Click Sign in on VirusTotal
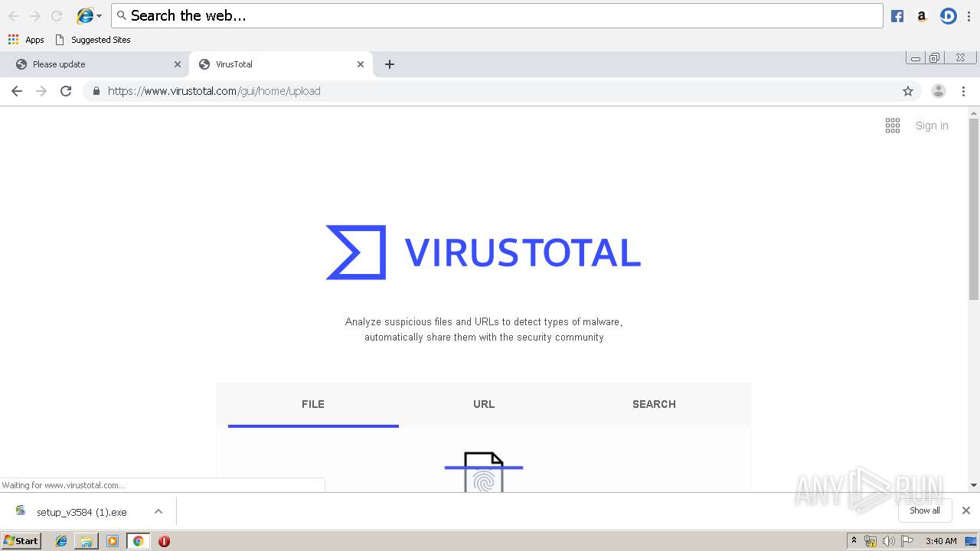Image resolution: width=980 pixels, height=551 pixels. pos(932,126)
